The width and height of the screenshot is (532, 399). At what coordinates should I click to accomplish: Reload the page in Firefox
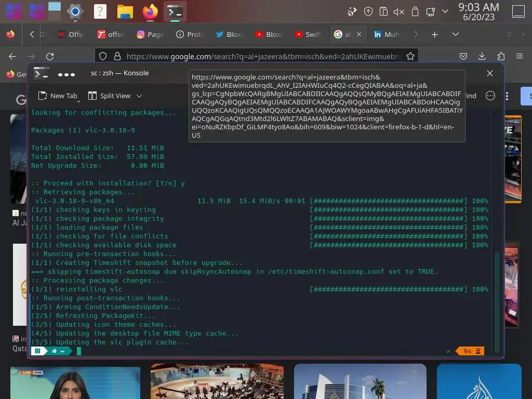point(50,56)
